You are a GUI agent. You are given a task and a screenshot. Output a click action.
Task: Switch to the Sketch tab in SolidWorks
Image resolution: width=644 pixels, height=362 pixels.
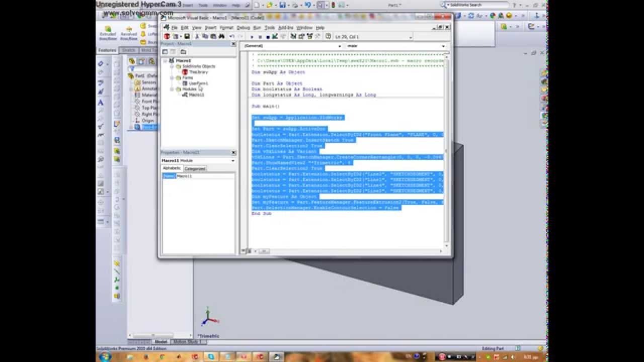(x=128, y=50)
